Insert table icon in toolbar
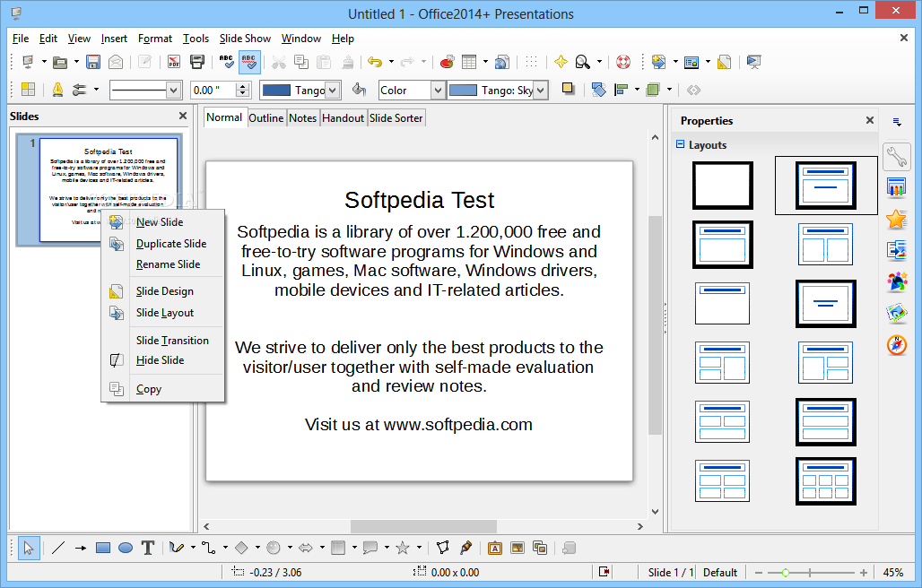The image size is (922, 588). point(469,62)
